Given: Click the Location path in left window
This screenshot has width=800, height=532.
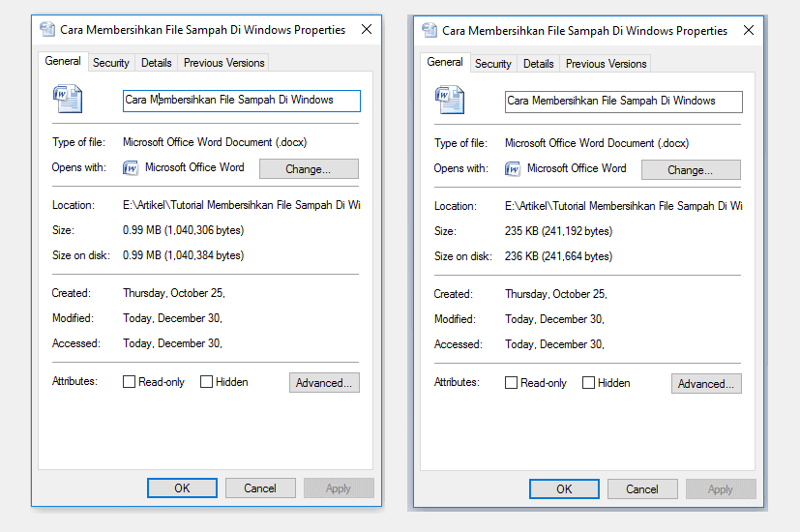Looking at the screenshot, I should [241, 205].
